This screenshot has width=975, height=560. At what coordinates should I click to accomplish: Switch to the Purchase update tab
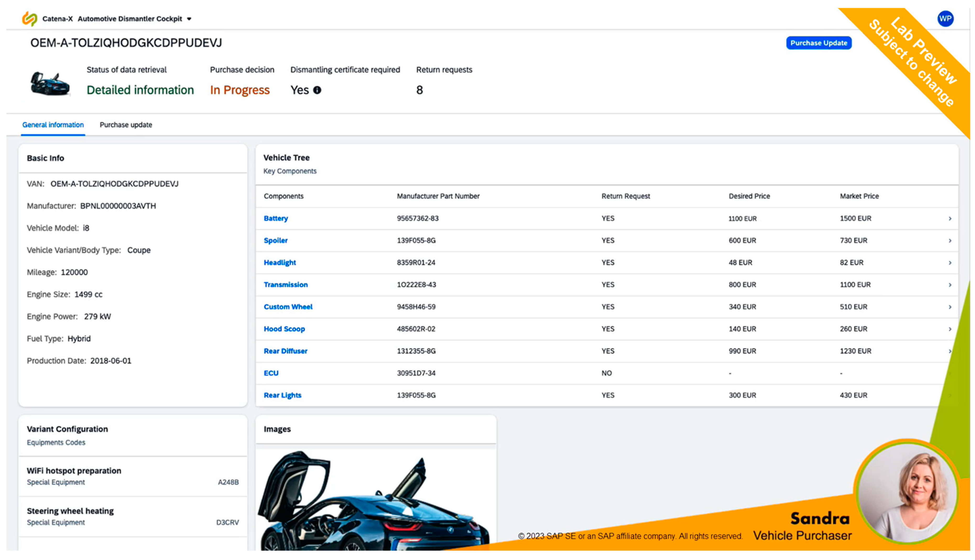(126, 125)
